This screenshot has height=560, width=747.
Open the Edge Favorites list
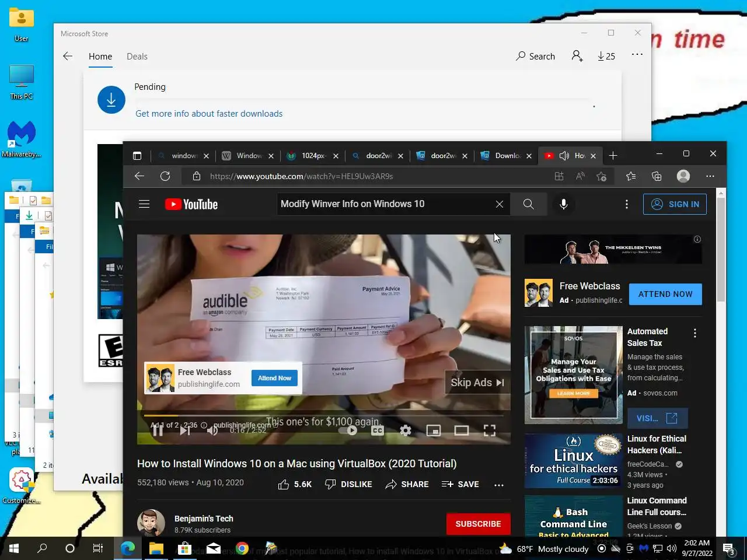pyautogui.click(x=631, y=176)
